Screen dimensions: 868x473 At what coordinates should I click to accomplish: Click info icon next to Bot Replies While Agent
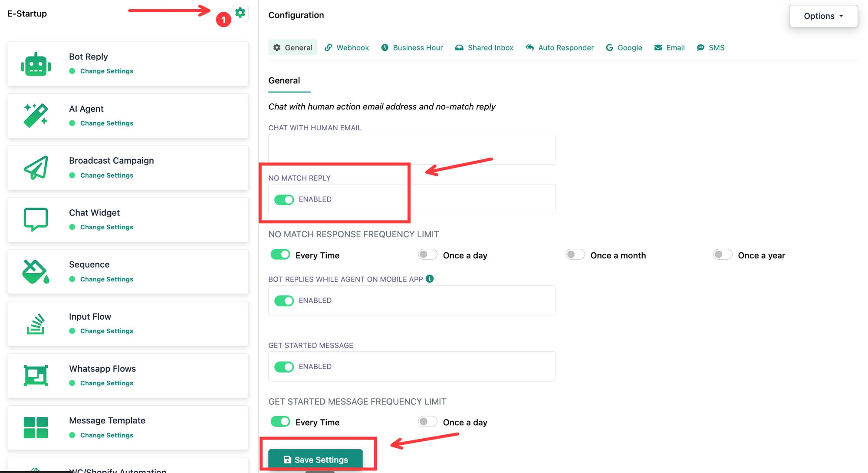tap(430, 279)
